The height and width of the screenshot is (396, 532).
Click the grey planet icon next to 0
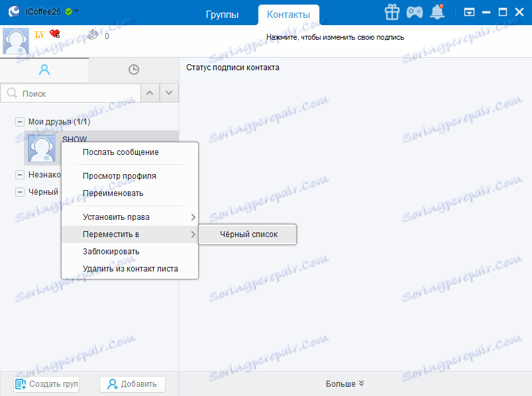click(x=93, y=34)
